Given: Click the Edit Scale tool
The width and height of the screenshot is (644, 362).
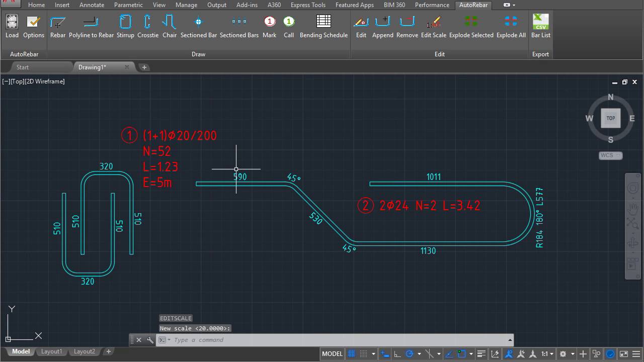Looking at the screenshot, I should point(433,27).
